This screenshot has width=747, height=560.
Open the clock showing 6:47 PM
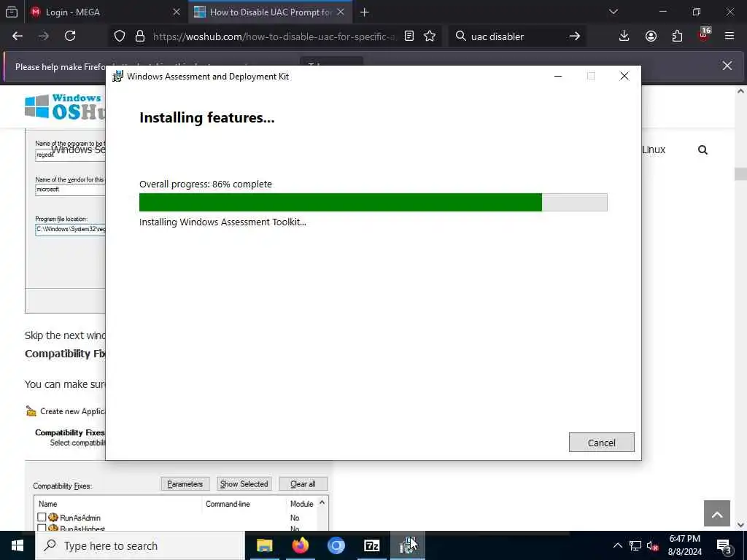click(684, 545)
